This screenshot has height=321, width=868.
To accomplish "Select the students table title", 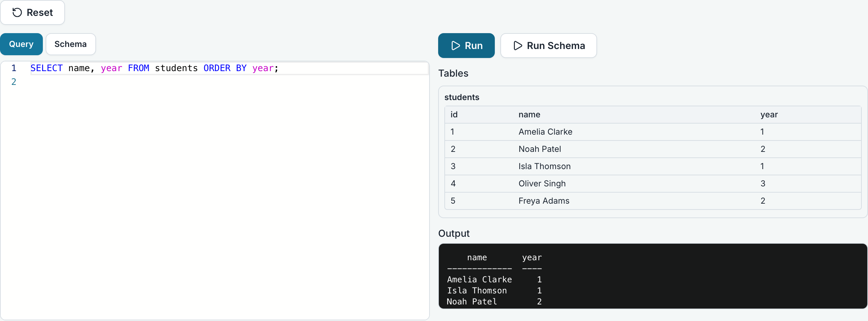I will pyautogui.click(x=462, y=97).
